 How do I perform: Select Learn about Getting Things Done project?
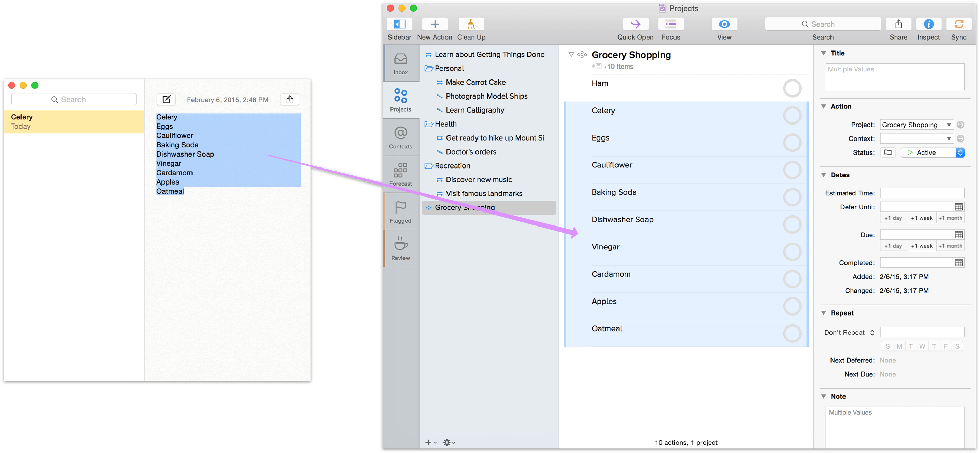pos(489,55)
